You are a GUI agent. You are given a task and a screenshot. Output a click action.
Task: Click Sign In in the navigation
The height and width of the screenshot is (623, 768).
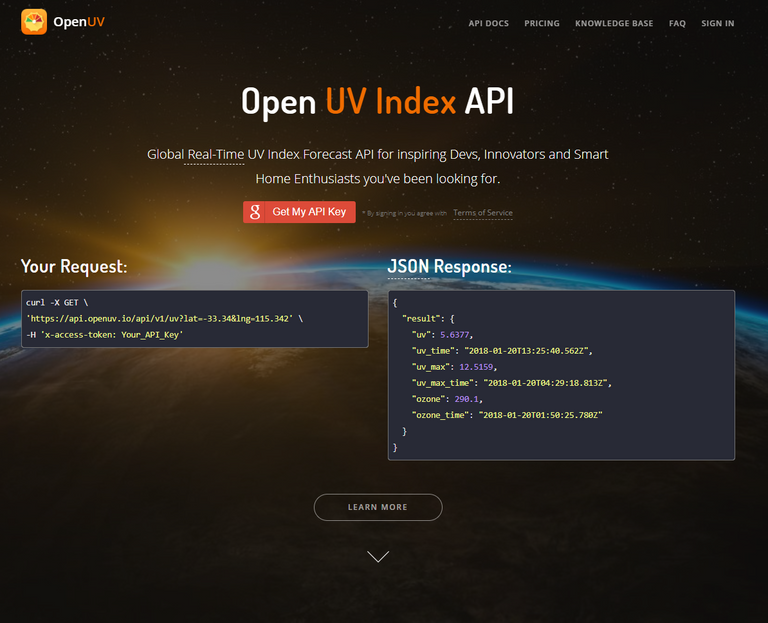click(718, 24)
